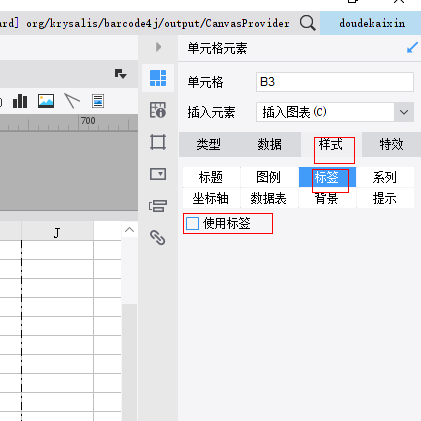The height and width of the screenshot is (421, 421).
Task: Select the 数据表 style option
Action: [269, 198]
